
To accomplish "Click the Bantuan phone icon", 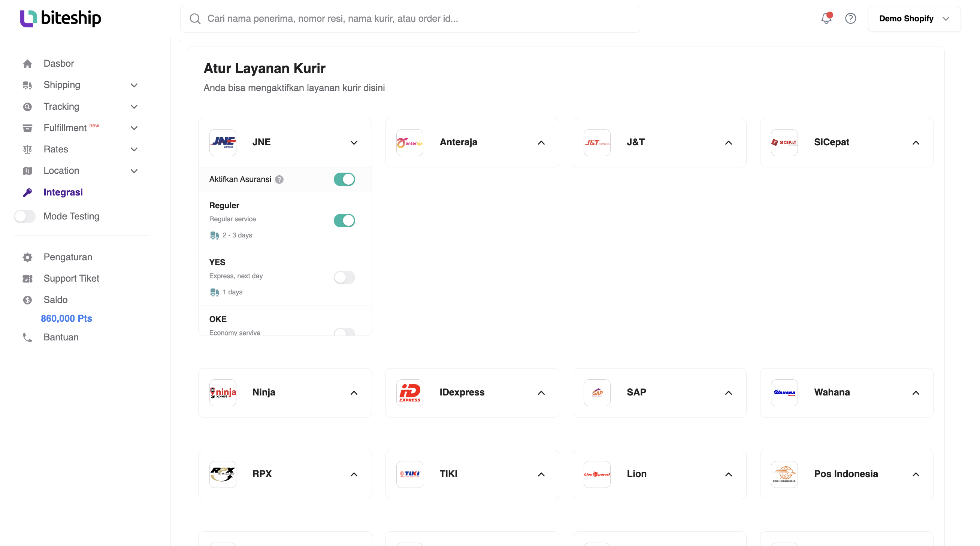I will point(27,338).
